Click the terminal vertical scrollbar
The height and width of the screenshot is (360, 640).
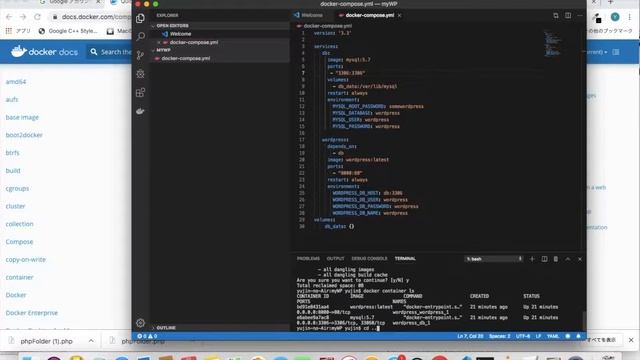584,320
